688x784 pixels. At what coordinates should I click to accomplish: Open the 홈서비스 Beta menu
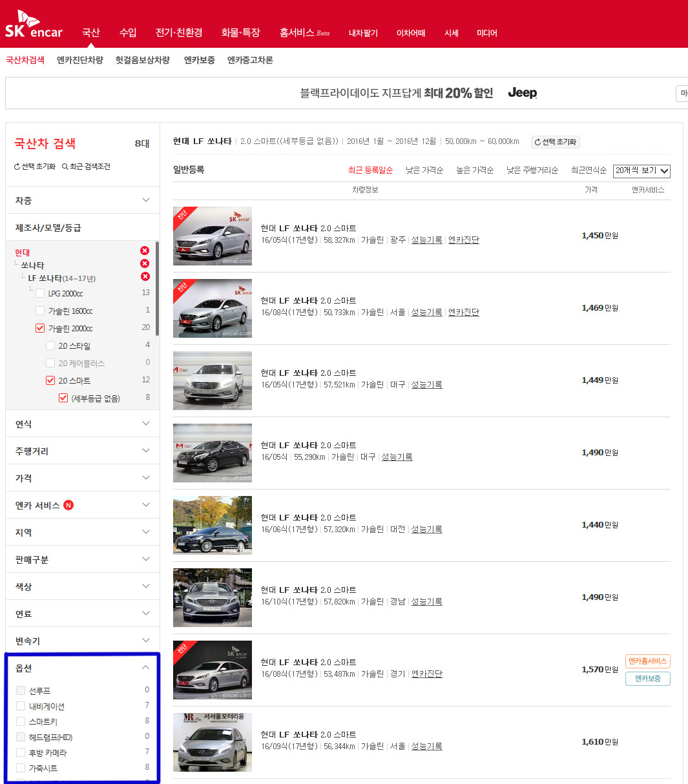click(x=304, y=32)
